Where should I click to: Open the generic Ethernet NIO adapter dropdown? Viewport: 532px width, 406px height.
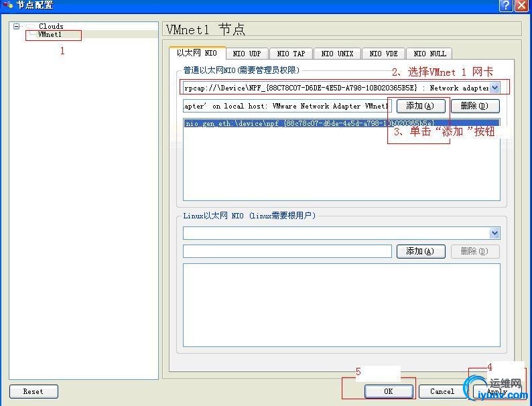(x=494, y=88)
